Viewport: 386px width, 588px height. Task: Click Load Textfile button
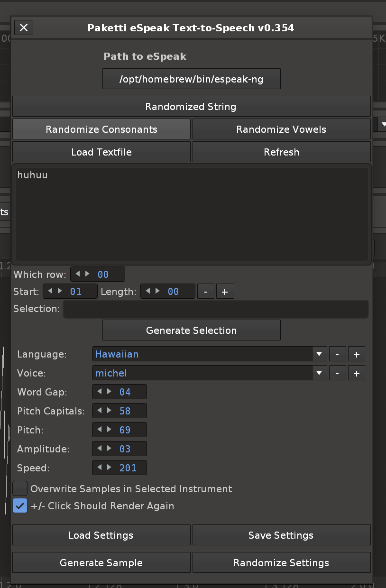[101, 152]
